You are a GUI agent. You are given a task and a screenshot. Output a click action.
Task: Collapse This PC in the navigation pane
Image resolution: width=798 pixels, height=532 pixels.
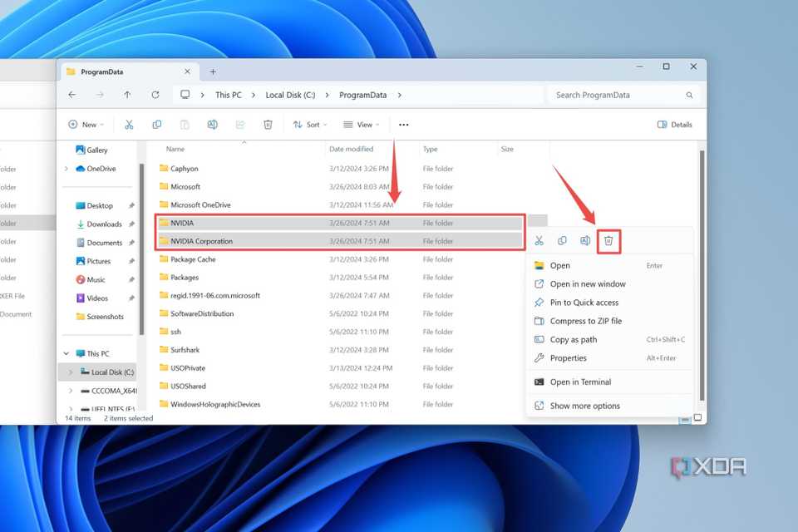pyautogui.click(x=66, y=353)
